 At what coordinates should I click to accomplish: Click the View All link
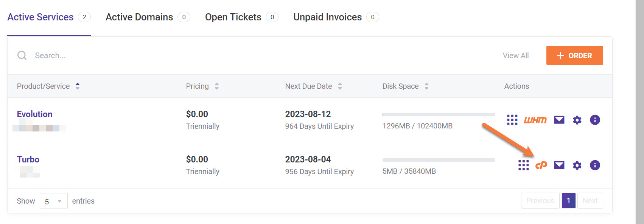(x=515, y=56)
